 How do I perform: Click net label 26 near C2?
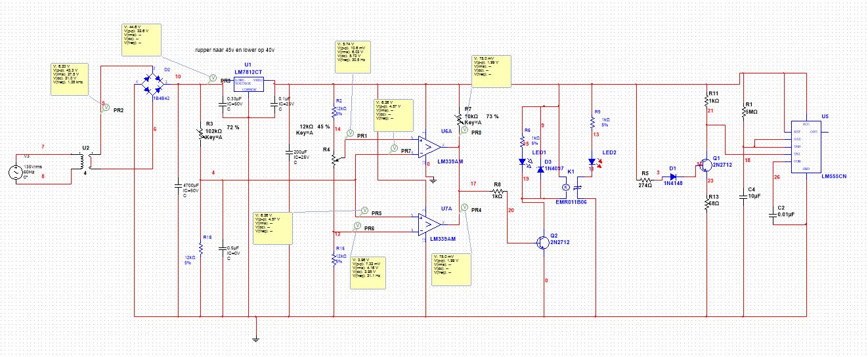click(777, 177)
